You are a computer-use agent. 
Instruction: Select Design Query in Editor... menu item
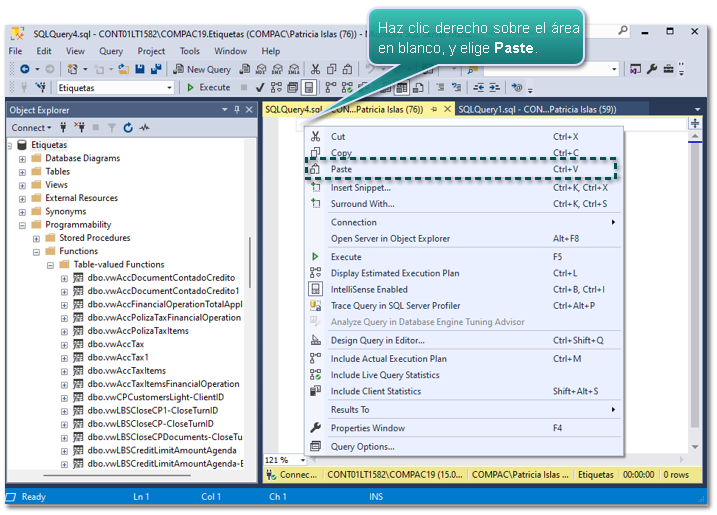464,340
